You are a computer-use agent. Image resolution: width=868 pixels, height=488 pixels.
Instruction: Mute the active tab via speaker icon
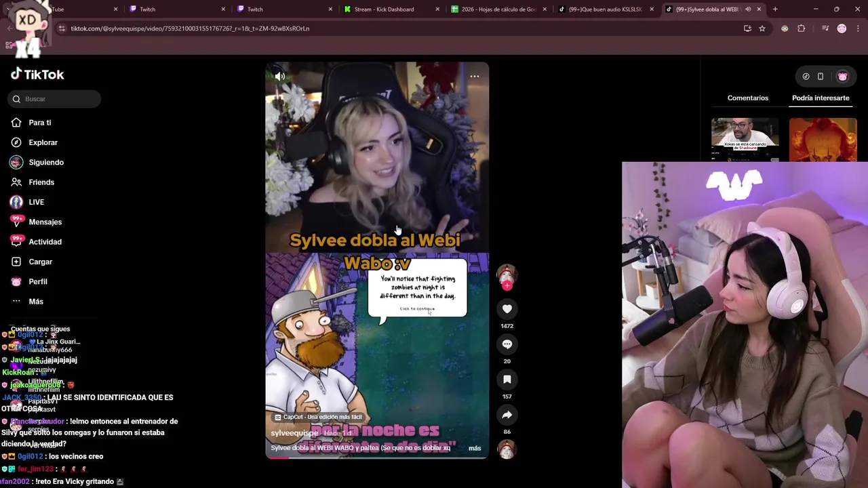(747, 9)
